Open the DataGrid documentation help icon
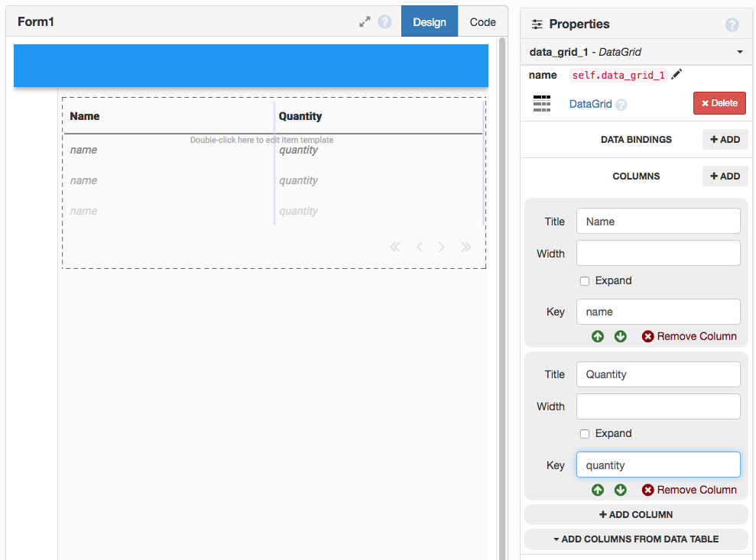 [x=621, y=105]
